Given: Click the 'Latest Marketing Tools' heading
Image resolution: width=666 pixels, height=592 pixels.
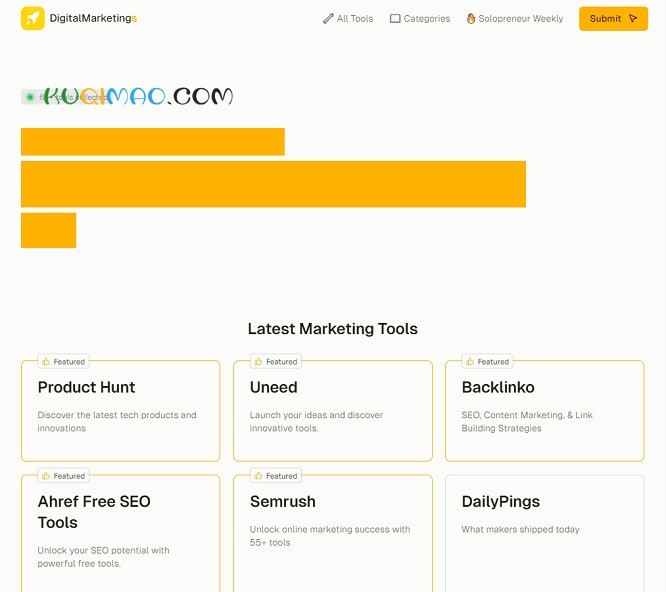Looking at the screenshot, I should pos(333,329).
